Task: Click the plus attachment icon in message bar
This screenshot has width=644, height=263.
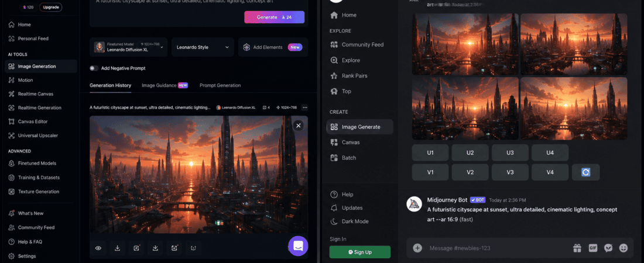Action: tap(417, 248)
